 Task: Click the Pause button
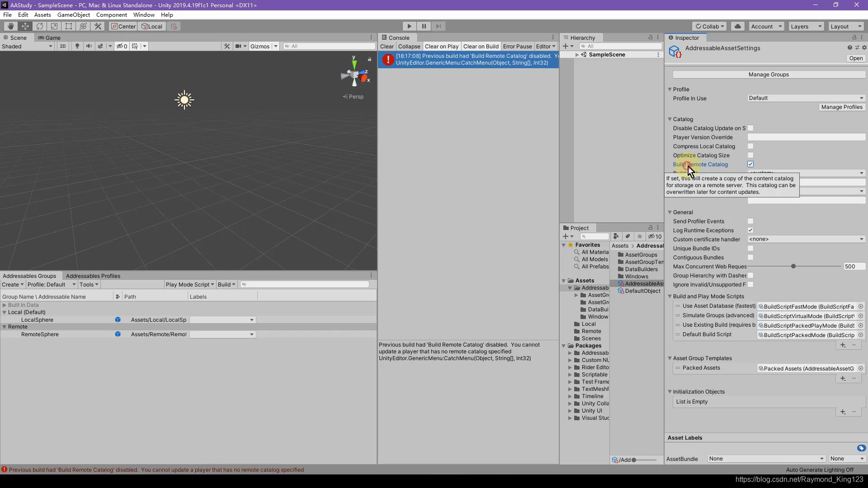point(424,26)
